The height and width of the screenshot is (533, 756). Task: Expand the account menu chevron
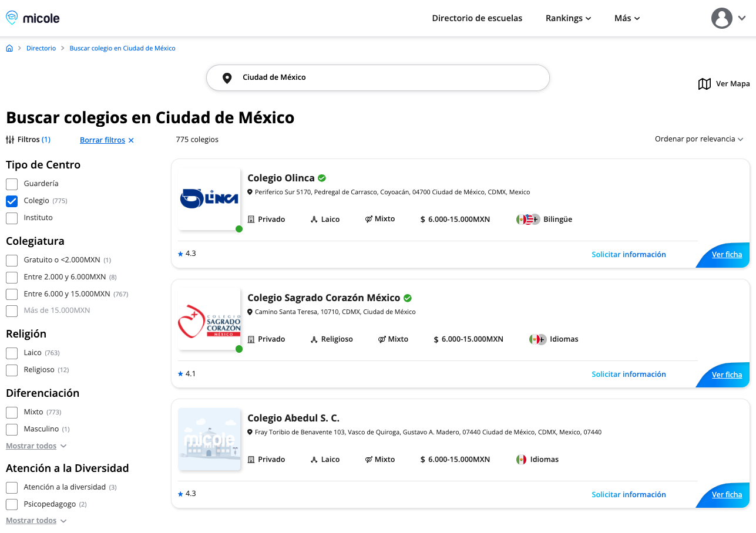click(x=742, y=18)
